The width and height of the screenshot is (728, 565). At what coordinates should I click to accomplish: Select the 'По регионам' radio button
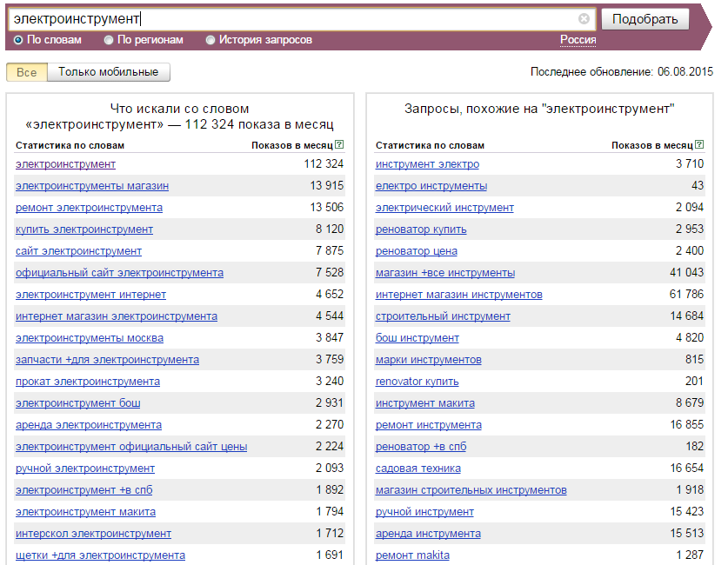[109, 40]
